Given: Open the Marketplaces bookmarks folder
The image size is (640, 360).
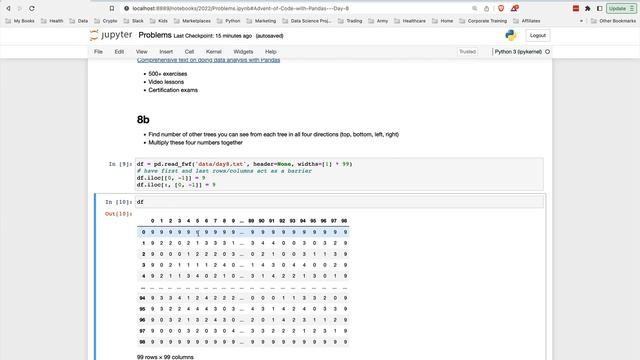Looking at the screenshot, I should tap(193, 21).
